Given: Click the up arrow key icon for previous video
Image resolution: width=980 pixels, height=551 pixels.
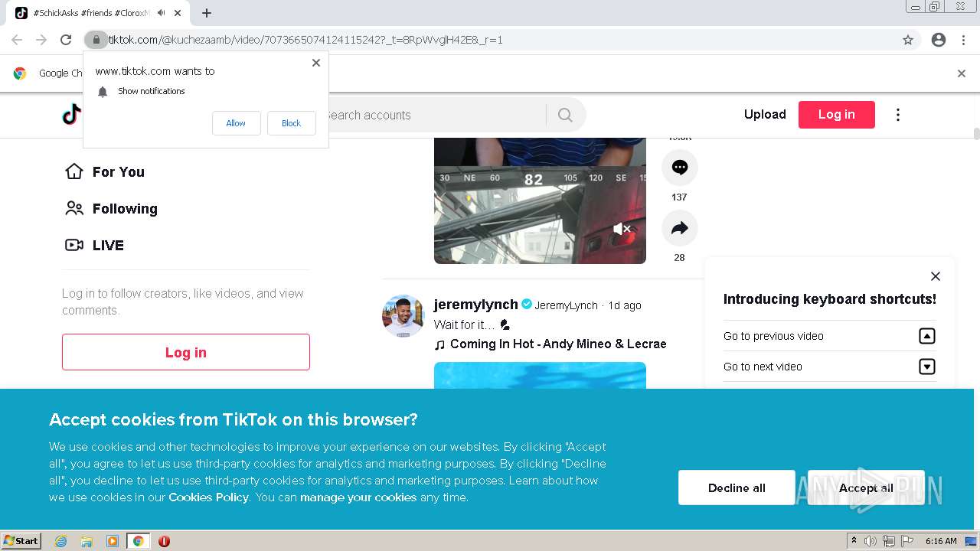Looking at the screenshot, I should click(x=926, y=336).
